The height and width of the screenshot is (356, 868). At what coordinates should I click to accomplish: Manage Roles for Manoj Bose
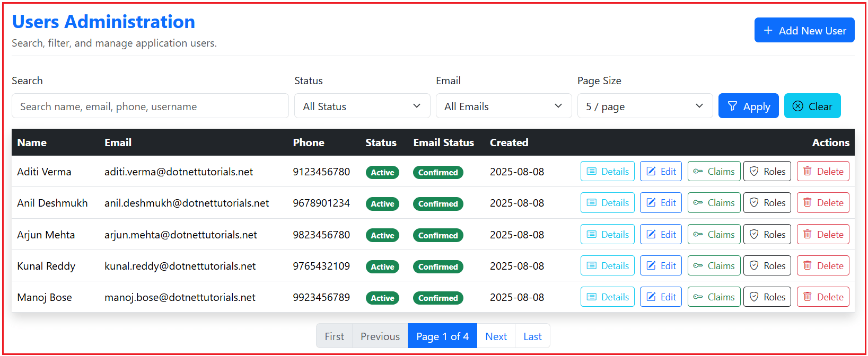pos(767,297)
